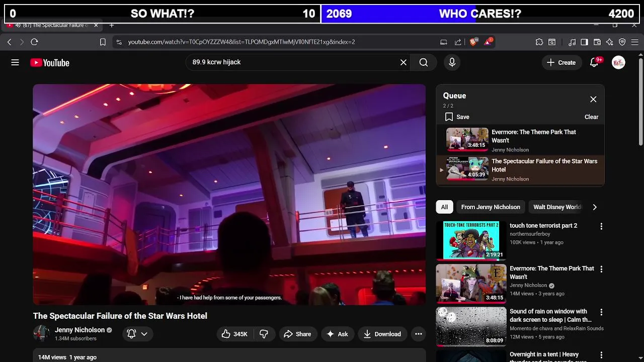Open Leo AI sparkle icon
The width and height of the screenshot is (644, 362).
610,42
